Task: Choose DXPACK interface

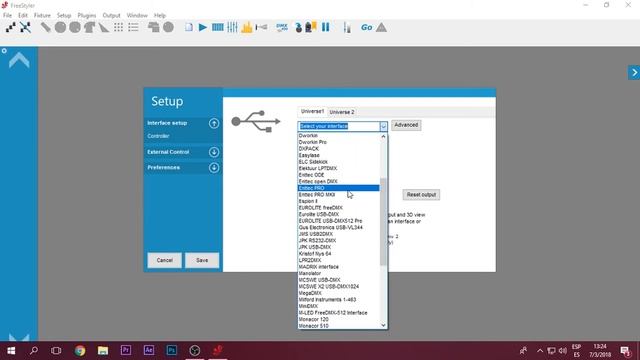Action: coord(339,149)
